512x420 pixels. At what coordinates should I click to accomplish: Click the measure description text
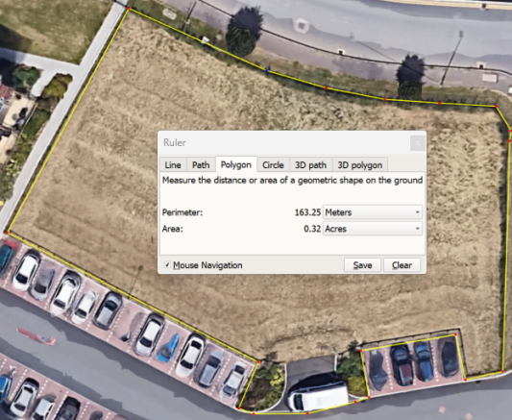point(292,181)
